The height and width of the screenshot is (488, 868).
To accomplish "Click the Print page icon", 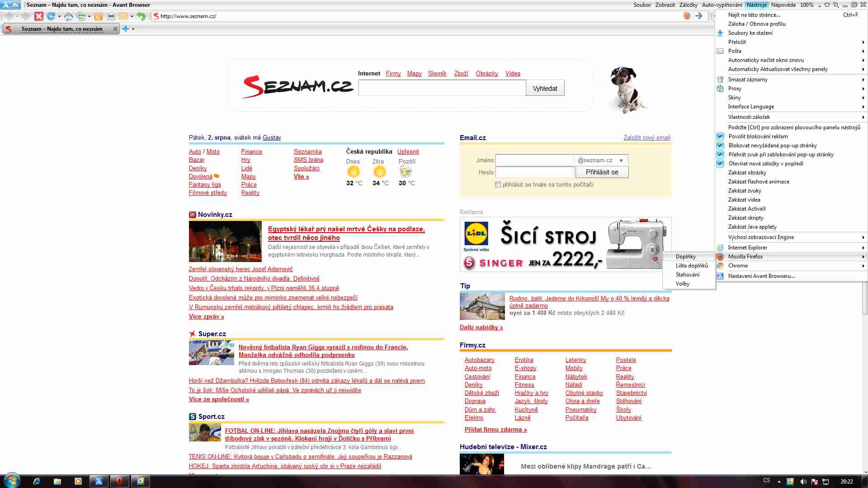I will pos(111,16).
